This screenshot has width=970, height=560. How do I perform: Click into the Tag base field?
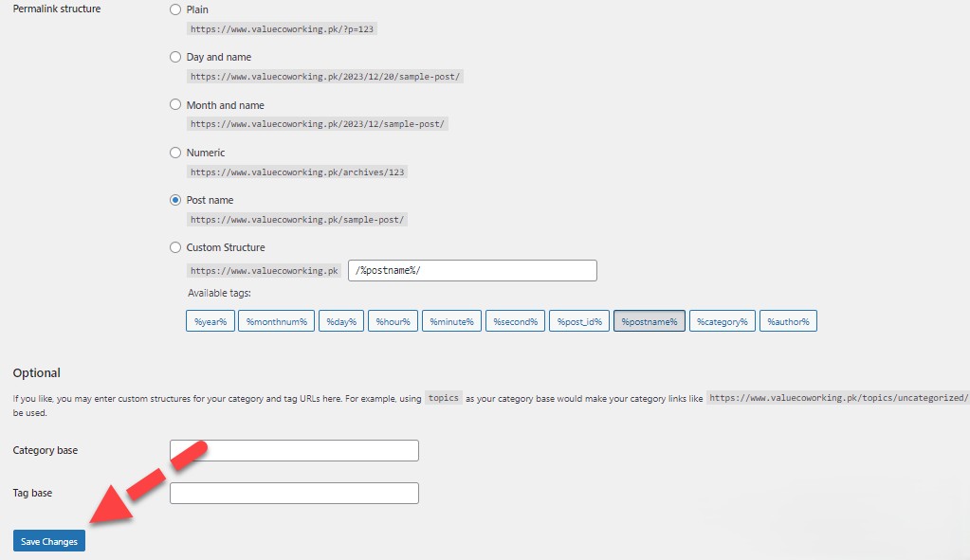click(294, 493)
